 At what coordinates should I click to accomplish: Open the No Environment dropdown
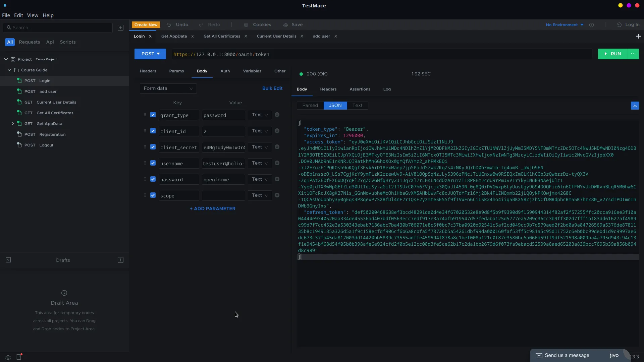[564, 24]
